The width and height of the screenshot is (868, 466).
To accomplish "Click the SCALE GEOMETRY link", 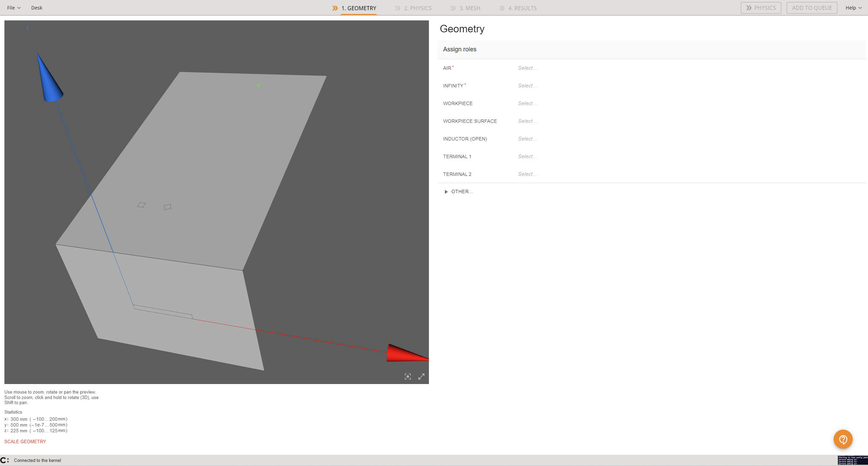I will click(25, 442).
